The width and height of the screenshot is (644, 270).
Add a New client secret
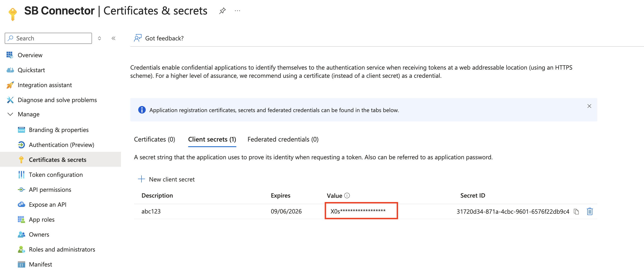[166, 179]
